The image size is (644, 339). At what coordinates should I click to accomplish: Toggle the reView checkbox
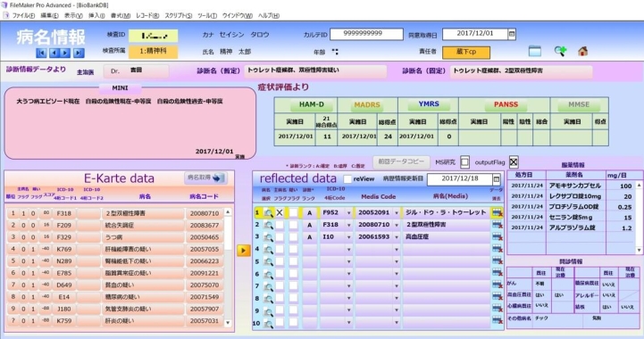347,179
